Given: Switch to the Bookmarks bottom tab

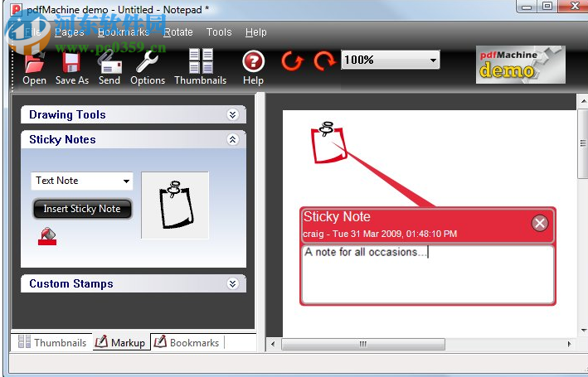Looking at the screenshot, I should click(187, 342).
